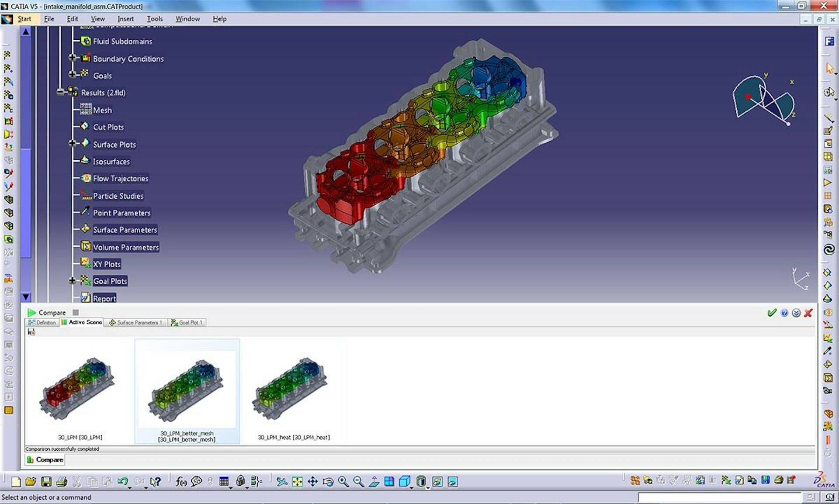Open the Formula f(x) tool
This screenshot has height=504, width=839.
tap(181, 481)
